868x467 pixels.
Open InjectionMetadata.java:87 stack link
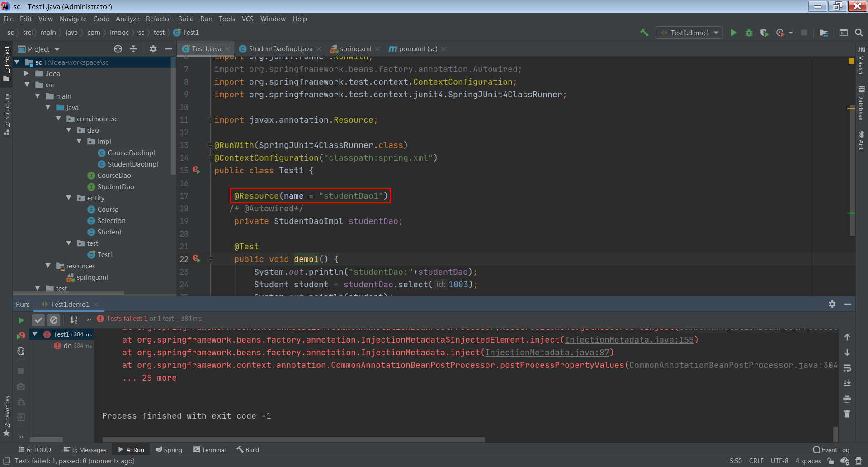(x=547, y=353)
